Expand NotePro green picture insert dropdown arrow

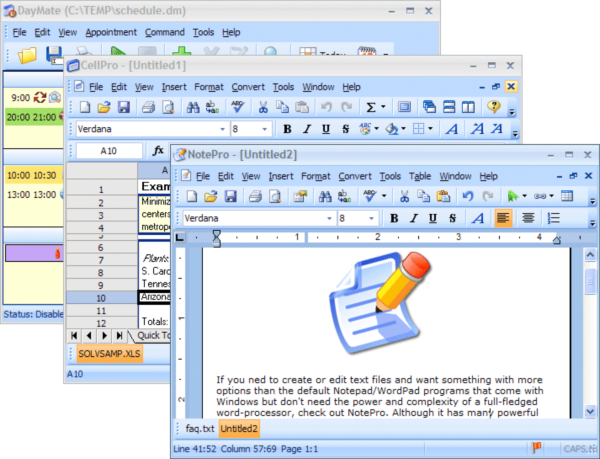click(524, 196)
